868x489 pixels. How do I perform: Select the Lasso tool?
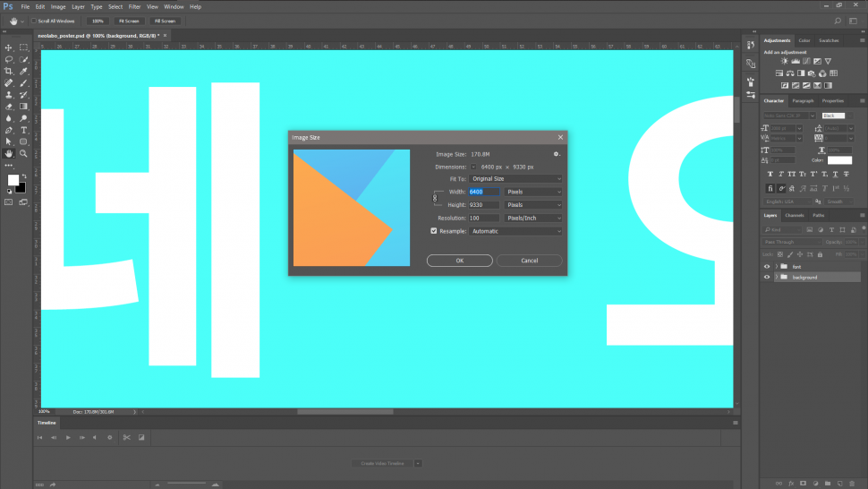(8, 59)
